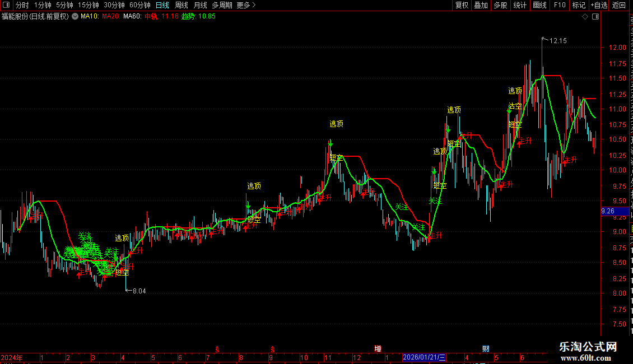Click the yellow 沽空 signal label

[515, 106]
